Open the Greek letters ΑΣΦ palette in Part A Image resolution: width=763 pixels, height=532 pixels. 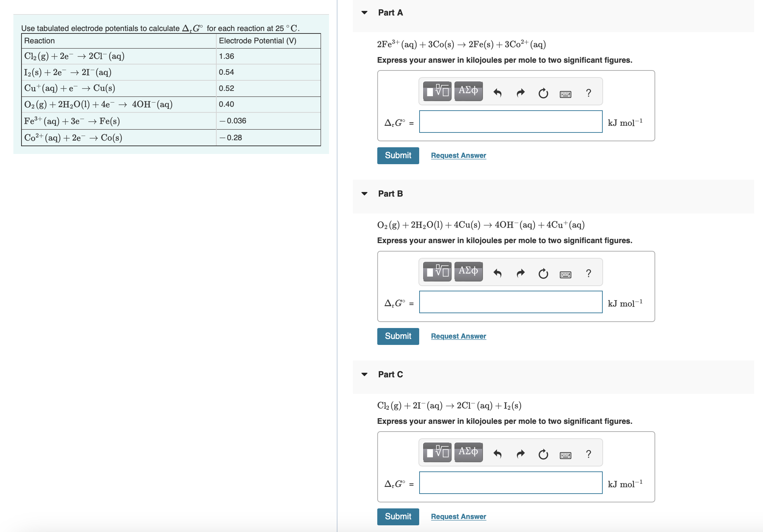tap(468, 92)
